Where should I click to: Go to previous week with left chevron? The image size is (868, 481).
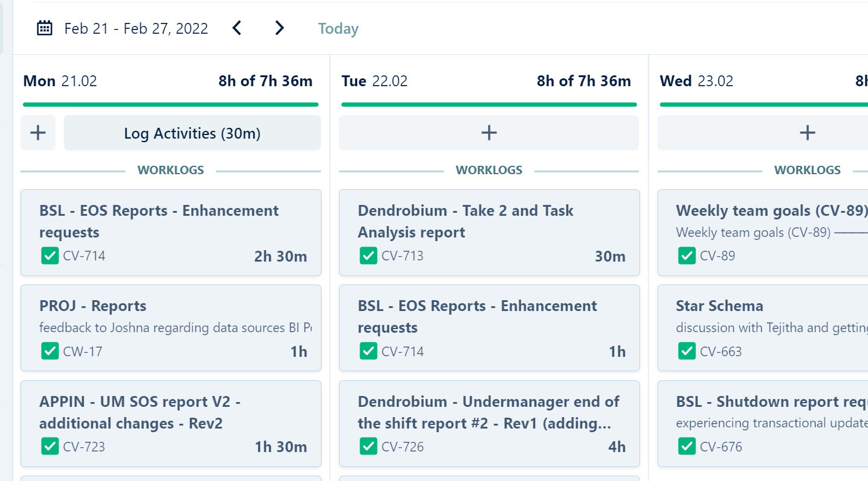click(x=237, y=28)
